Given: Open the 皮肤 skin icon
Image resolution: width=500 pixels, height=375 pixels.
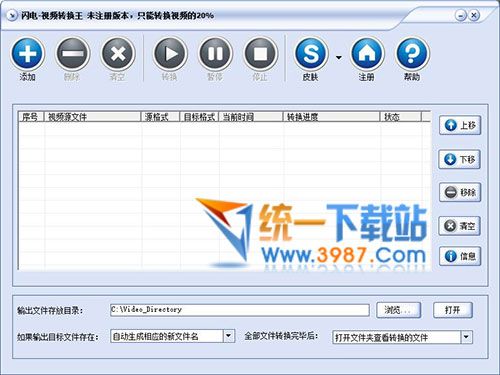Looking at the screenshot, I should 311,53.
